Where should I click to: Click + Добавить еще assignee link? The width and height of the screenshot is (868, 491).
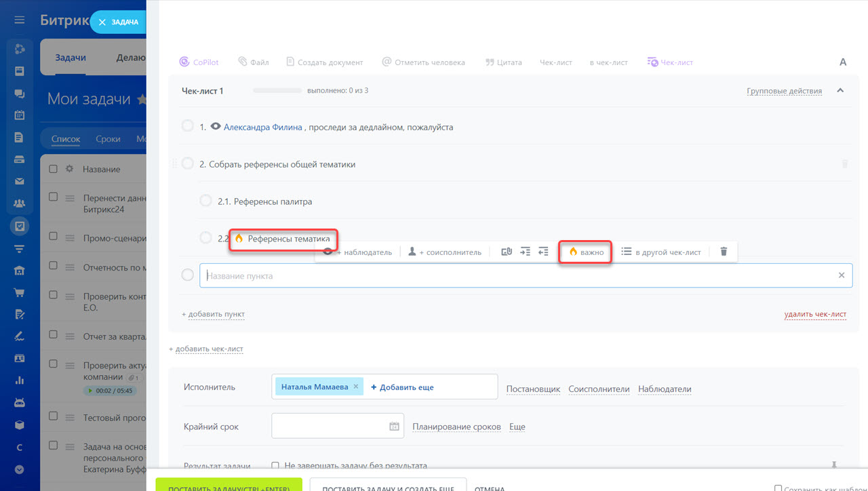point(402,387)
